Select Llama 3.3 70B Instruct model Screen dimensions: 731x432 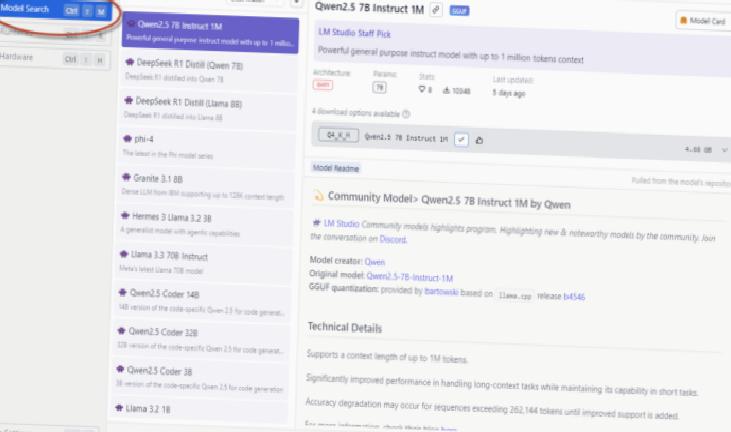coord(203,262)
